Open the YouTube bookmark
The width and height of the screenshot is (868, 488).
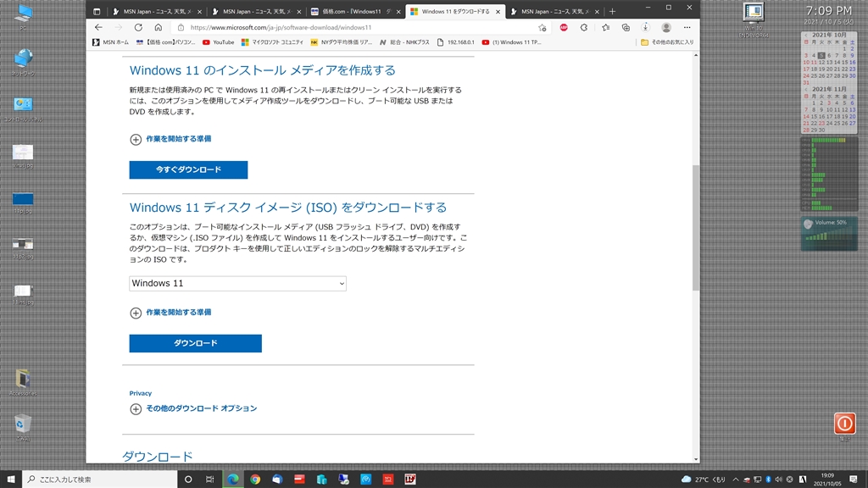218,42
